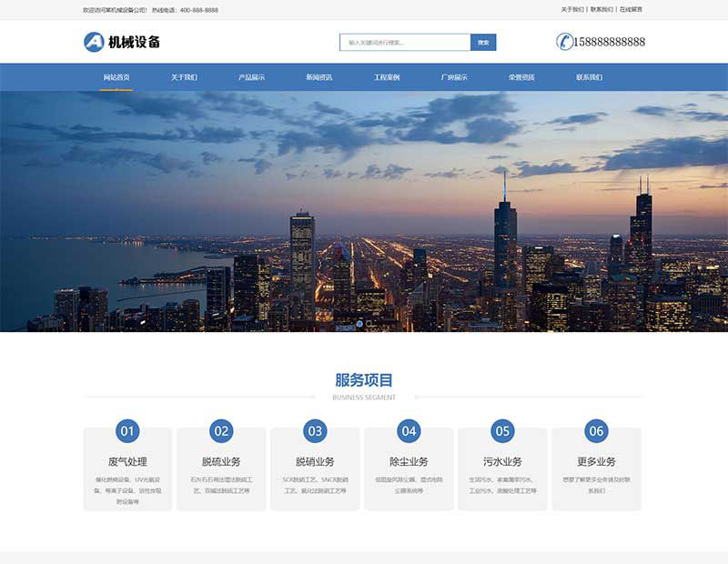Open the 06 circle badge for 更多业务
Viewport: 728px width, 564px height.
tap(596, 431)
